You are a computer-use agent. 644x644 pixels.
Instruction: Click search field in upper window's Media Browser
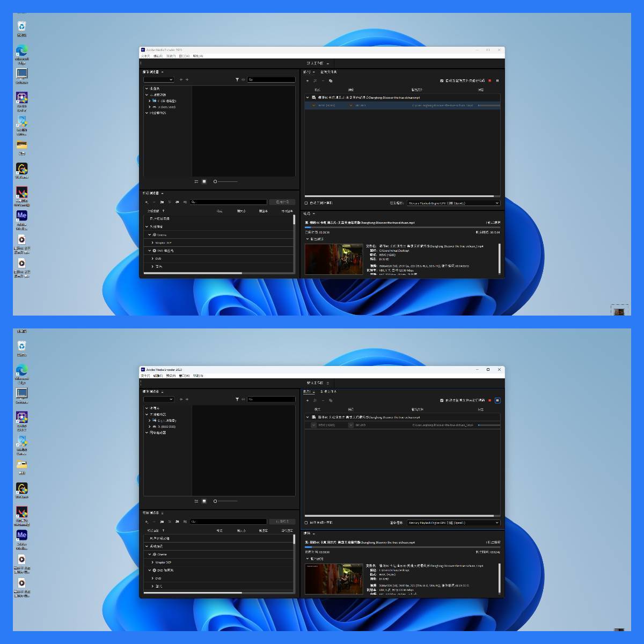coord(271,79)
